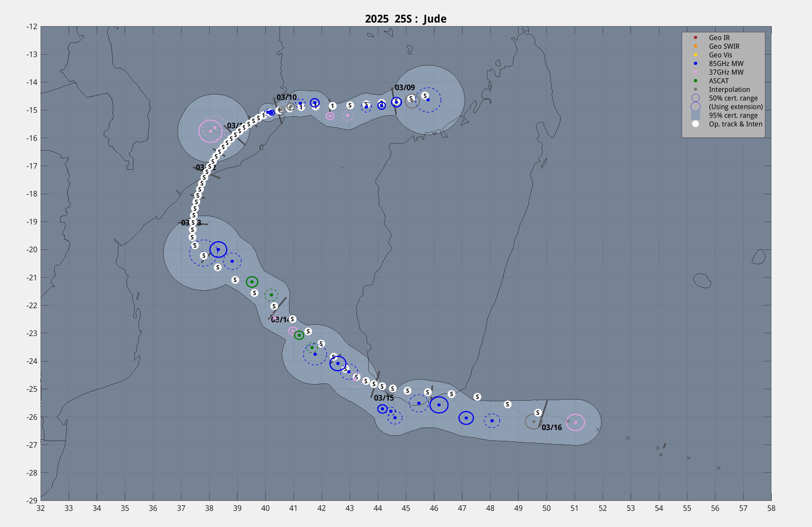Click the pink circle marker at longitude 51

point(575,423)
